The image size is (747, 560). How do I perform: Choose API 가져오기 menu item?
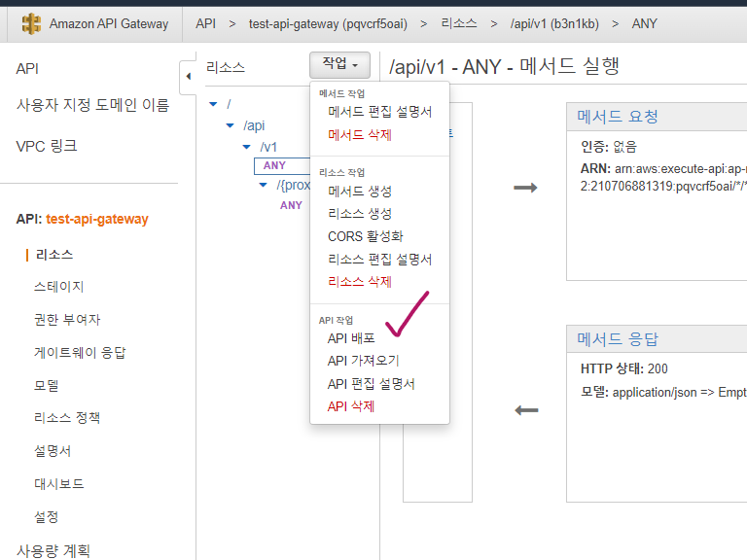(x=363, y=361)
